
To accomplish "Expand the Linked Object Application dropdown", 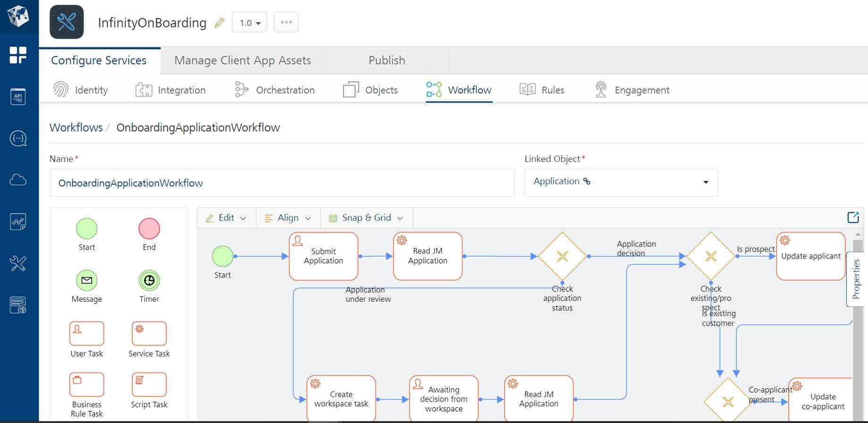I will pos(621,182).
